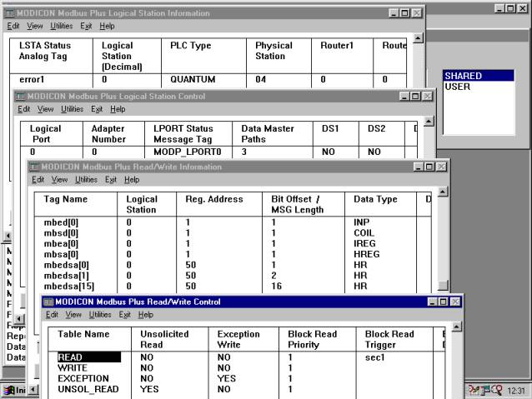
Task: Click the error1 LSTA status tag
Action: pyautogui.click(x=32, y=80)
